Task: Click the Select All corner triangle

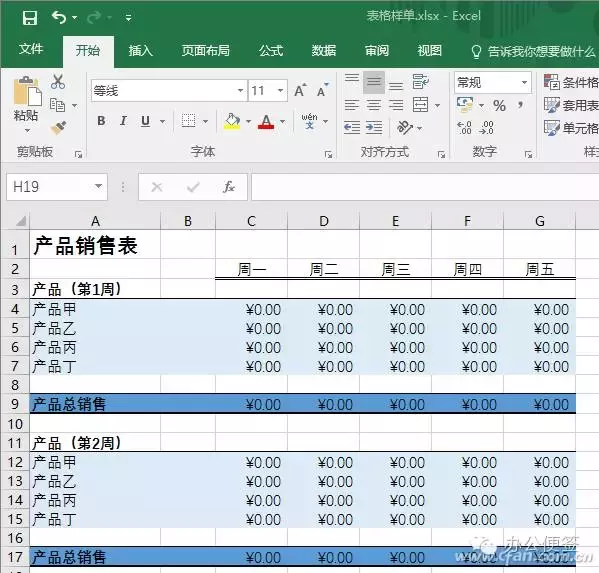Action: click(x=21, y=221)
